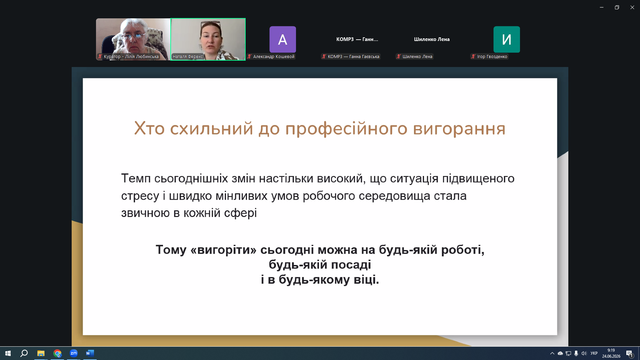Open OneDrive cloud tray icon

pos(560,353)
